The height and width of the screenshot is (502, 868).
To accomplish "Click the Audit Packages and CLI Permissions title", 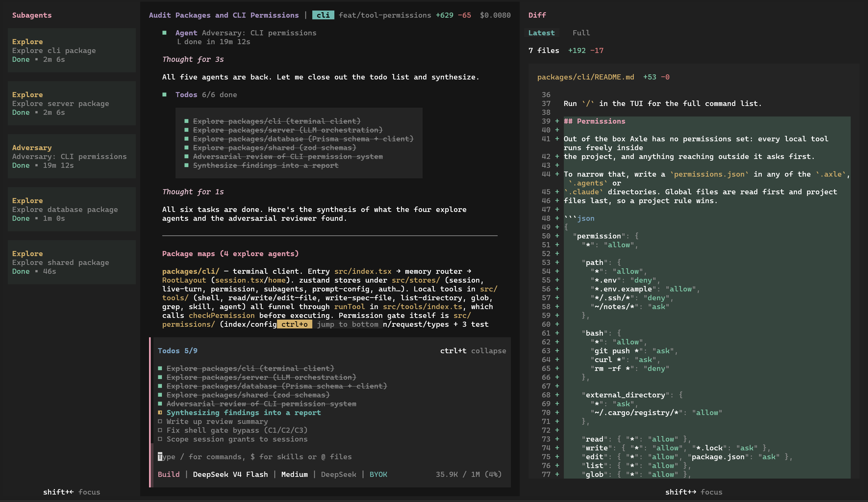I will [x=224, y=15].
